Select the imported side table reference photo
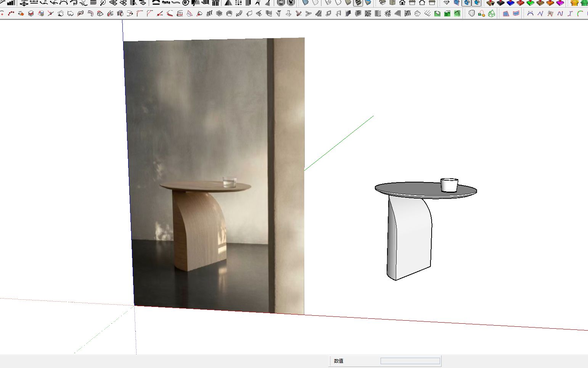The width and height of the screenshot is (588, 368). [x=214, y=176]
